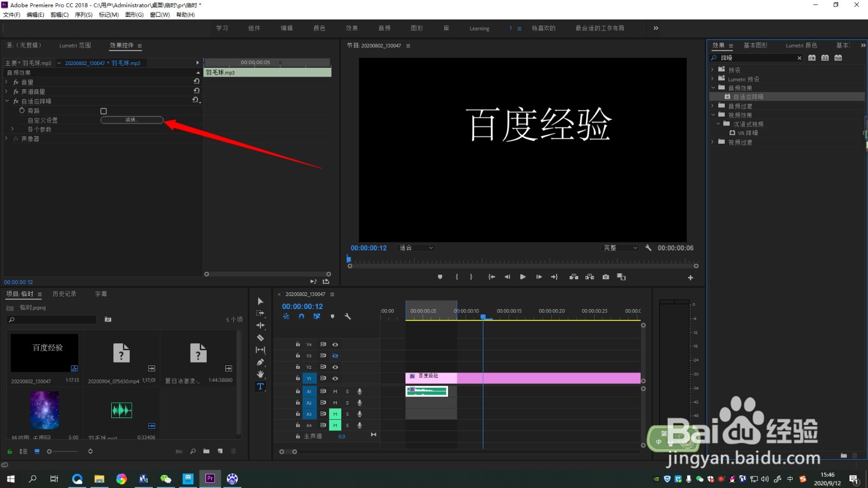Toggle linked selection in timeline
Image resolution: width=868 pixels, height=488 pixels.
coord(317,316)
